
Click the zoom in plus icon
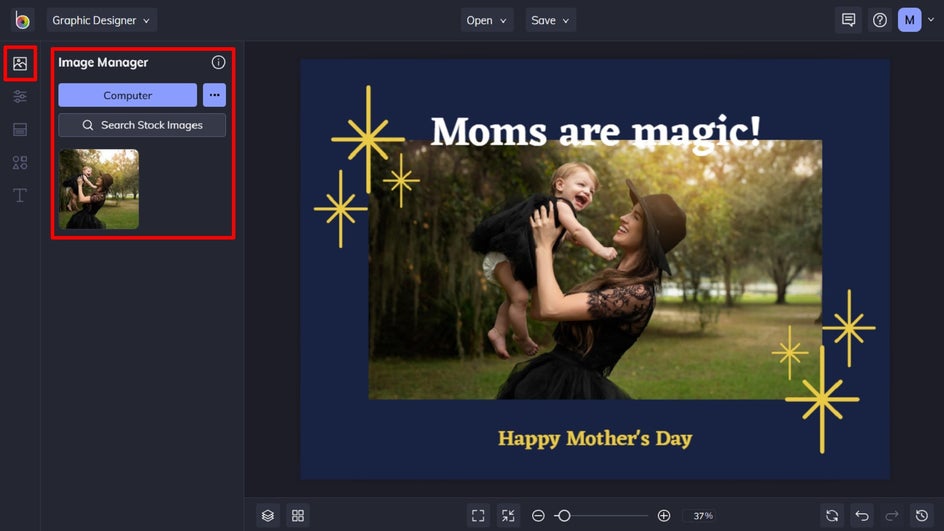[x=664, y=516]
